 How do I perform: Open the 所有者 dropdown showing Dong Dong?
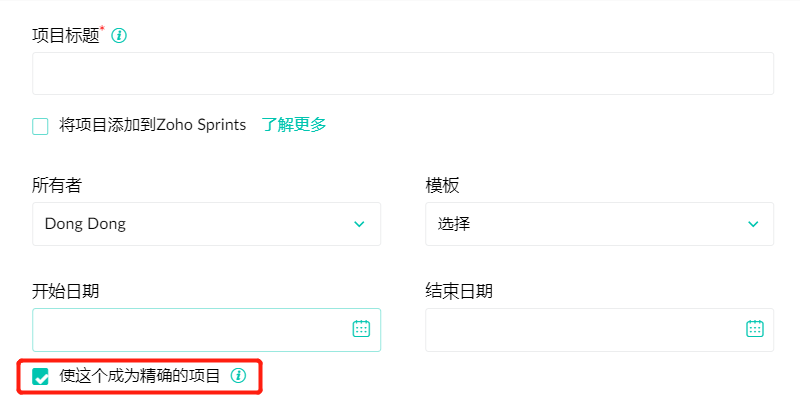pos(206,224)
